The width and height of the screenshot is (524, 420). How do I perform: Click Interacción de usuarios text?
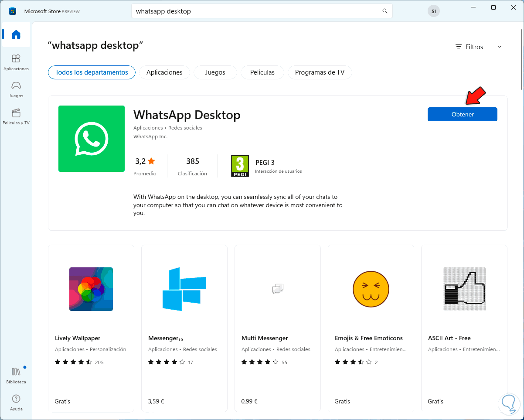(278, 171)
